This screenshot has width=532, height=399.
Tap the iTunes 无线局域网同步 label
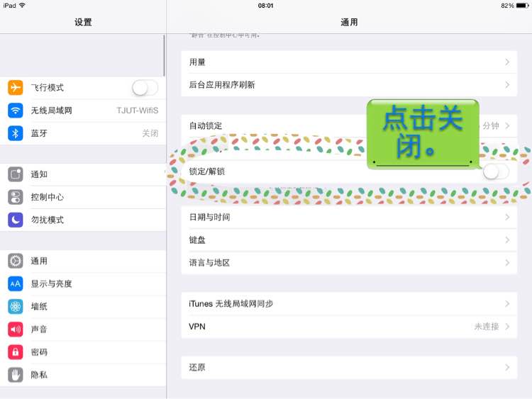tap(231, 304)
